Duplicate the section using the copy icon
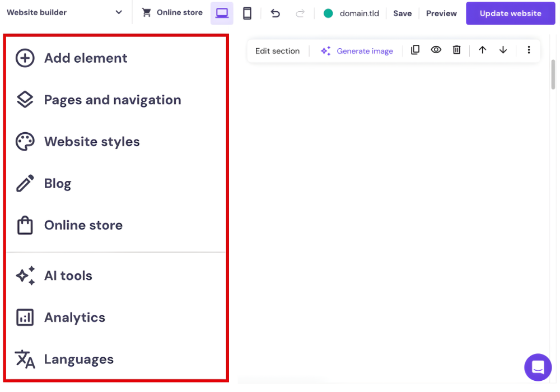 (415, 50)
